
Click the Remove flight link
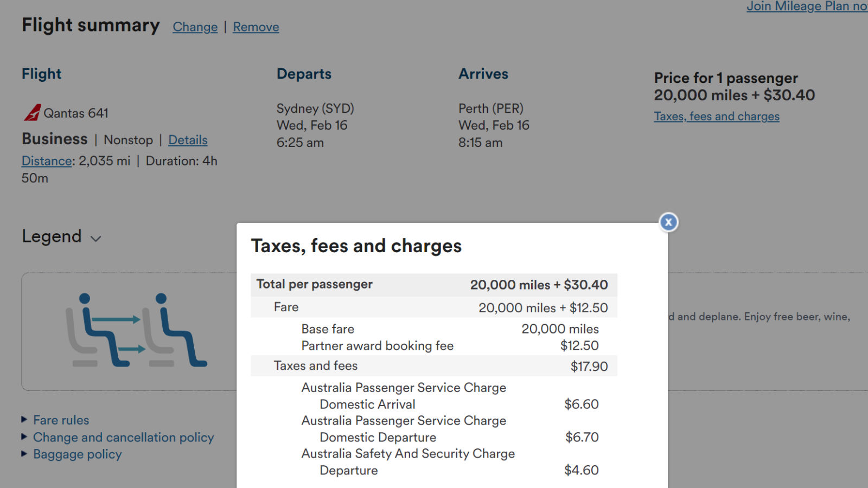pos(256,27)
